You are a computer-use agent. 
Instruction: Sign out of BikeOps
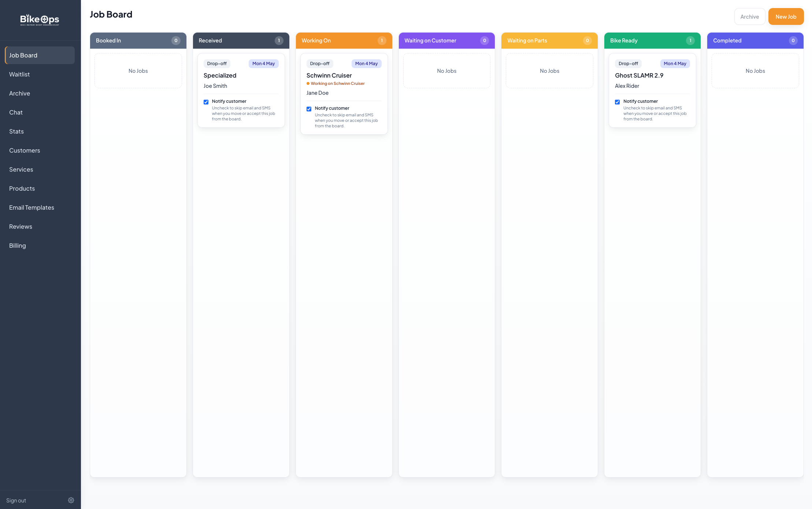[16, 500]
